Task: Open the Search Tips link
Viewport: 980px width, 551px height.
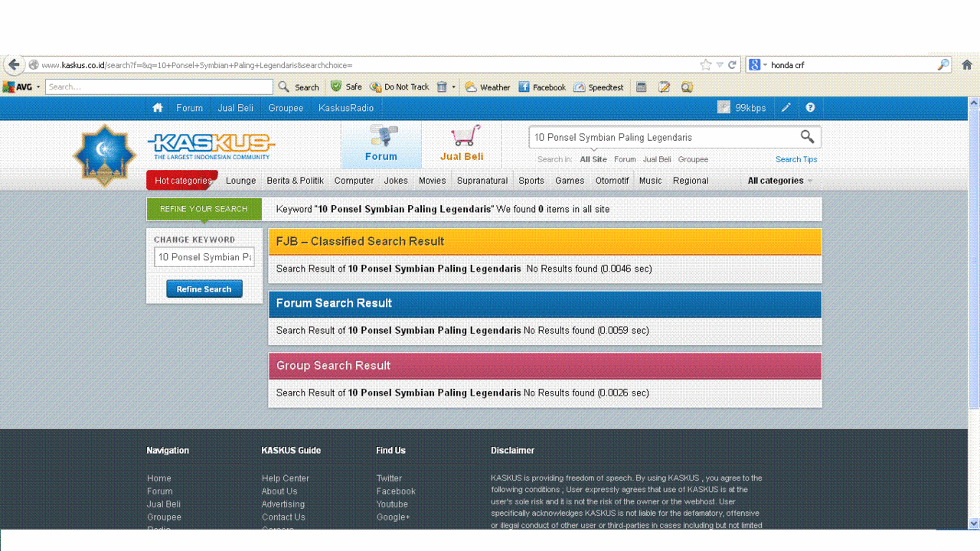Action: point(796,159)
